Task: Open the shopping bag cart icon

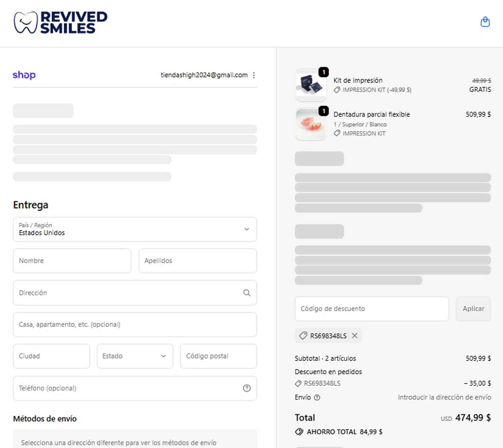Action: pyautogui.click(x=485, y=22)
